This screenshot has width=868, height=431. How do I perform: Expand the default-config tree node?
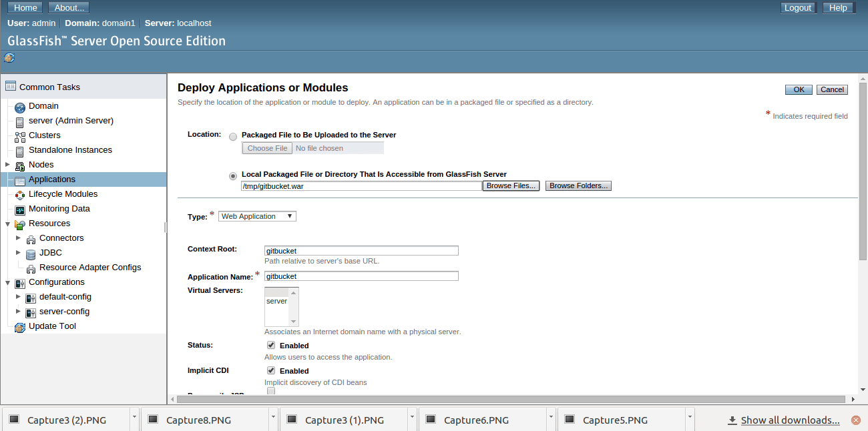coord(19,296)
